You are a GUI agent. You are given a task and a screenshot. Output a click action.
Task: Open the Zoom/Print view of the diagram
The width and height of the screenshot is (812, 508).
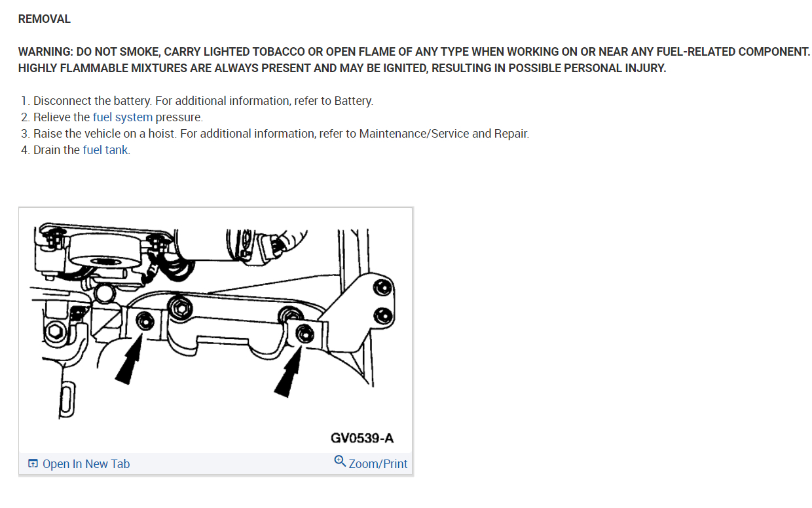[x=378, y=463]
